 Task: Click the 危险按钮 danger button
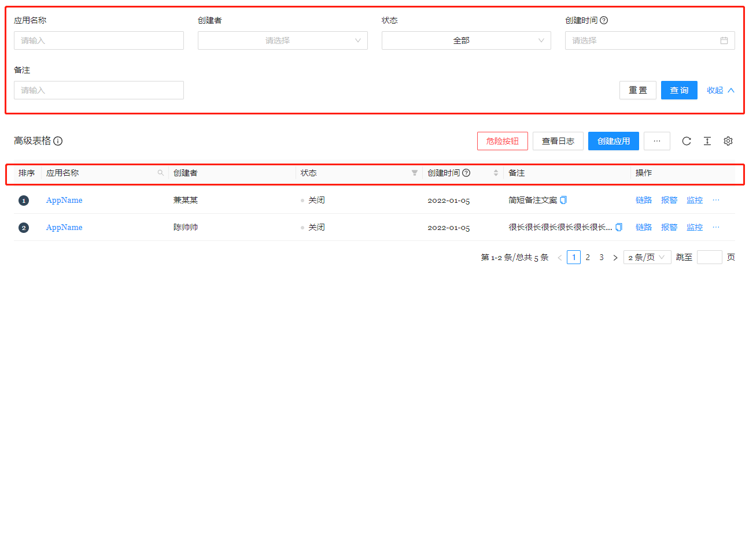(x=502, y=141)
